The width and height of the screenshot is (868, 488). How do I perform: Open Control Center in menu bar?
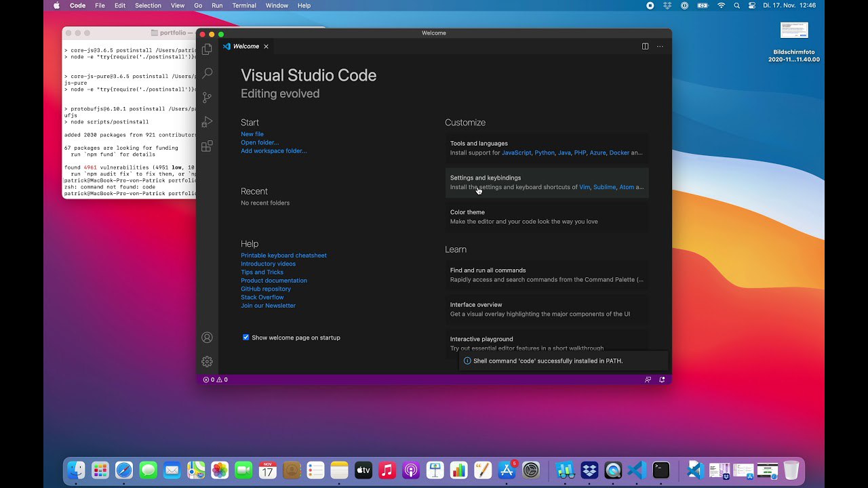point(752,5)
